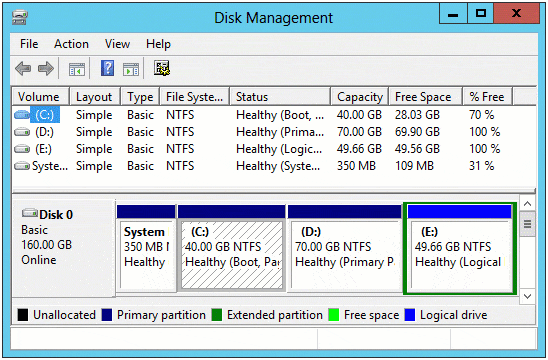
Task: Toggle the console tree pane icon
Action: (x=77, y=69)
